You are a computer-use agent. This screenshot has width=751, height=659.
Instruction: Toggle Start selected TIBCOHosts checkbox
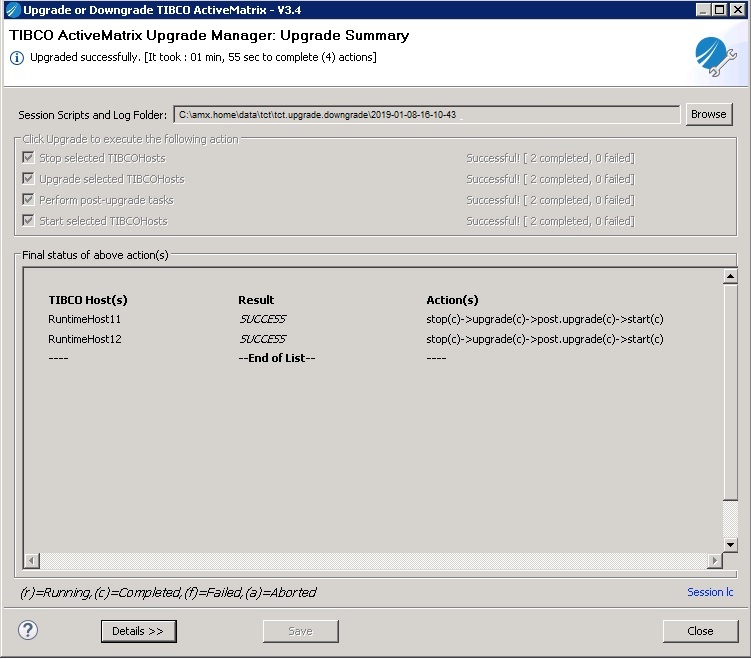[x=28, y=221]
